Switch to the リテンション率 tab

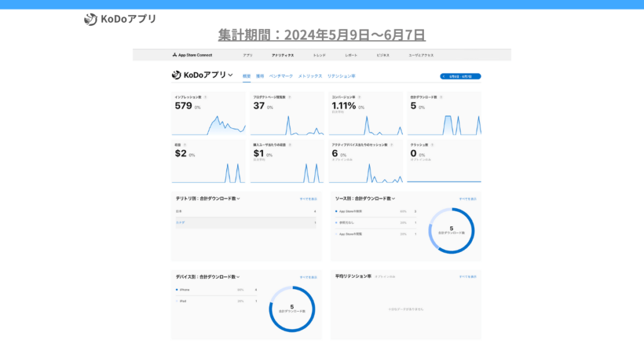[341, 76]
